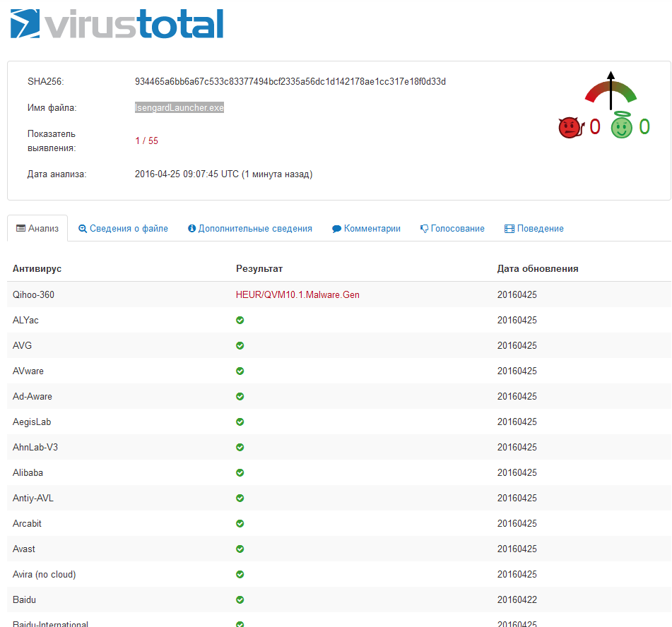Open the Голосование tab
Screen dimensions: 672x627
coord(452,228)
